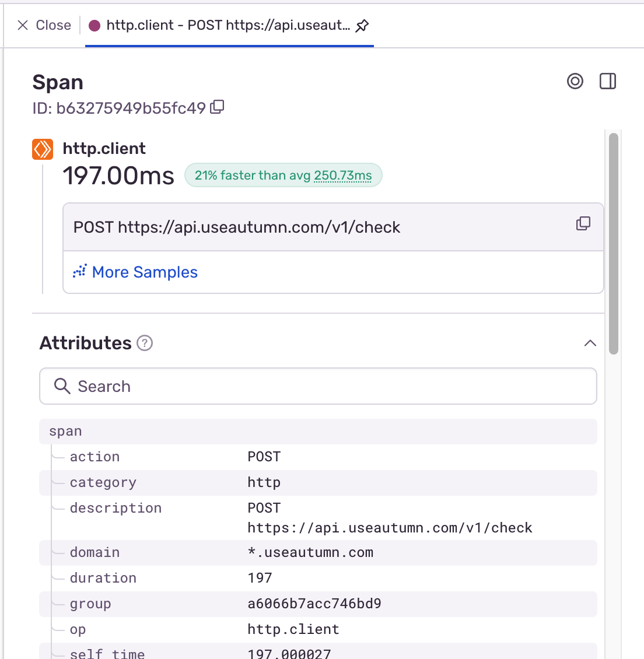Click the orange http.client span icon

pos(43,149)
